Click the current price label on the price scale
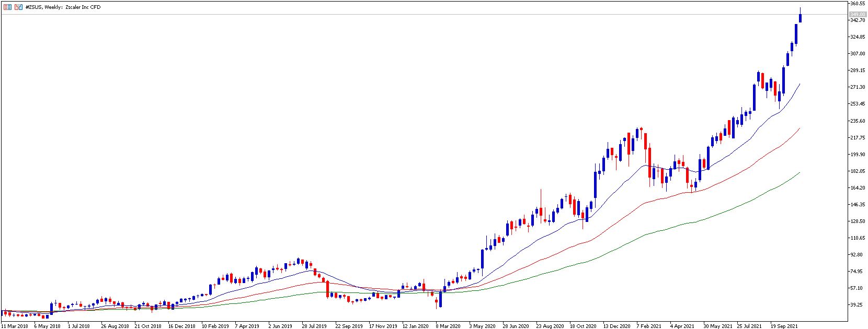The width and height of the screenshot is (868, 329). pos(858,15)
